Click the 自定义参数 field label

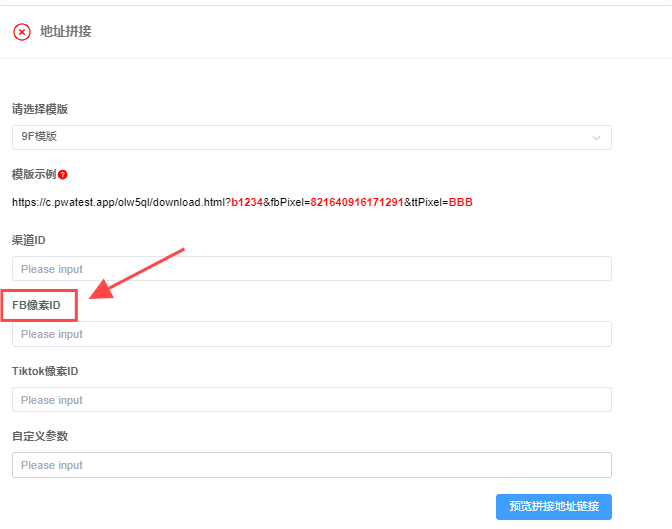(x=40, y=436)
